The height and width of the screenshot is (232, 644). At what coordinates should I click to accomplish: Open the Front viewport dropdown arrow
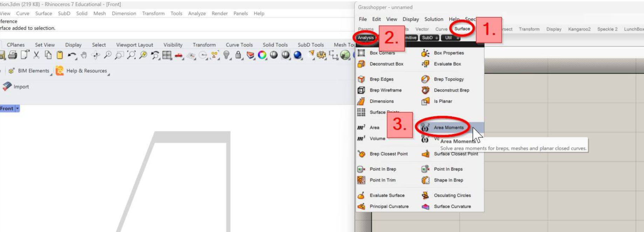(x=17, y=109)
